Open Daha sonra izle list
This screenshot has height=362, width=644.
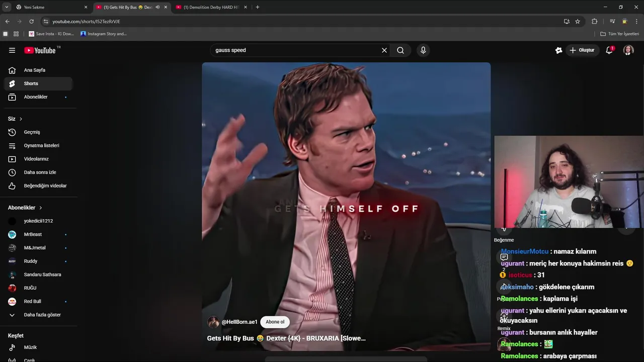tap(38, 172)
